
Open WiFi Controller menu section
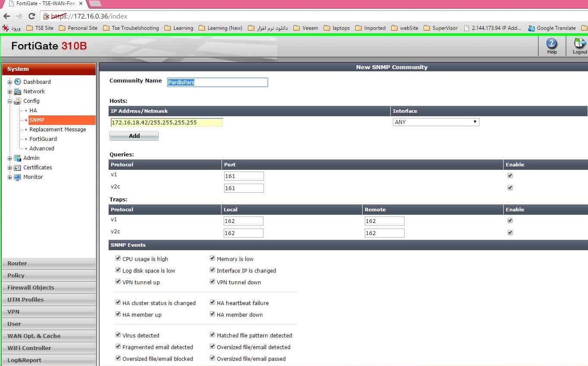pos(49,348)
